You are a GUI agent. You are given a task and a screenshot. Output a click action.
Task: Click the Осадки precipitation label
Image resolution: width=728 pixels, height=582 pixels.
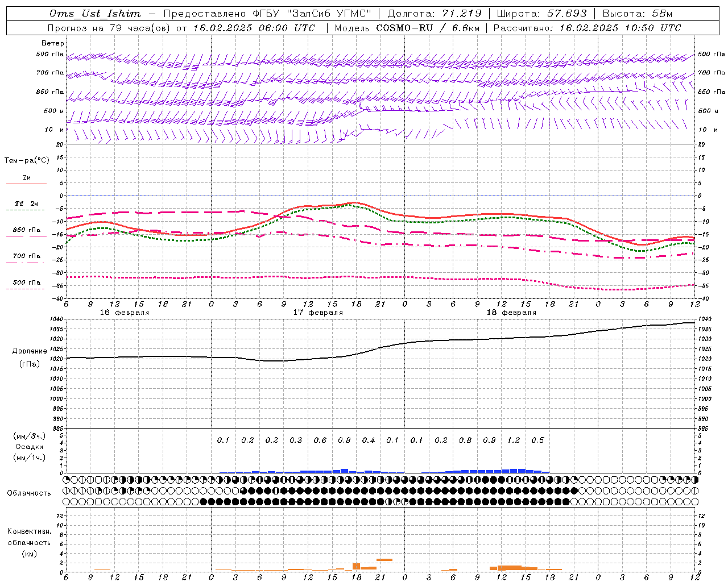click(30, 447)
